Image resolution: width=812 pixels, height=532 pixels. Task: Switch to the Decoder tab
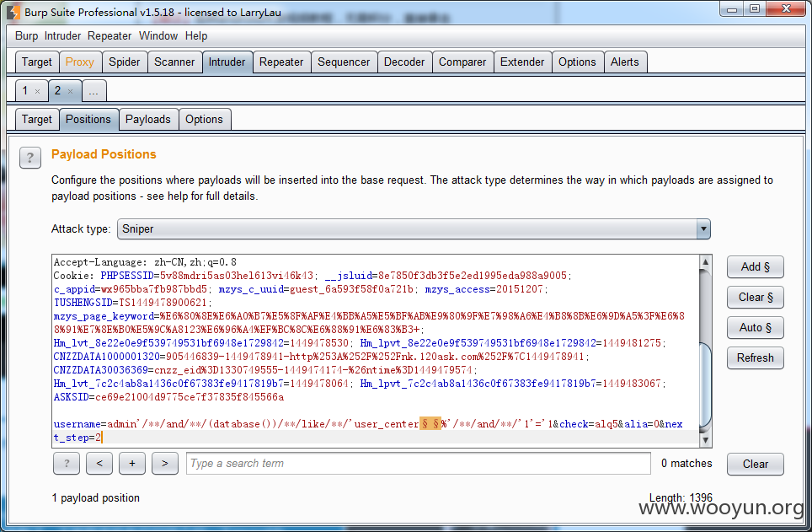tap(404, 62)
